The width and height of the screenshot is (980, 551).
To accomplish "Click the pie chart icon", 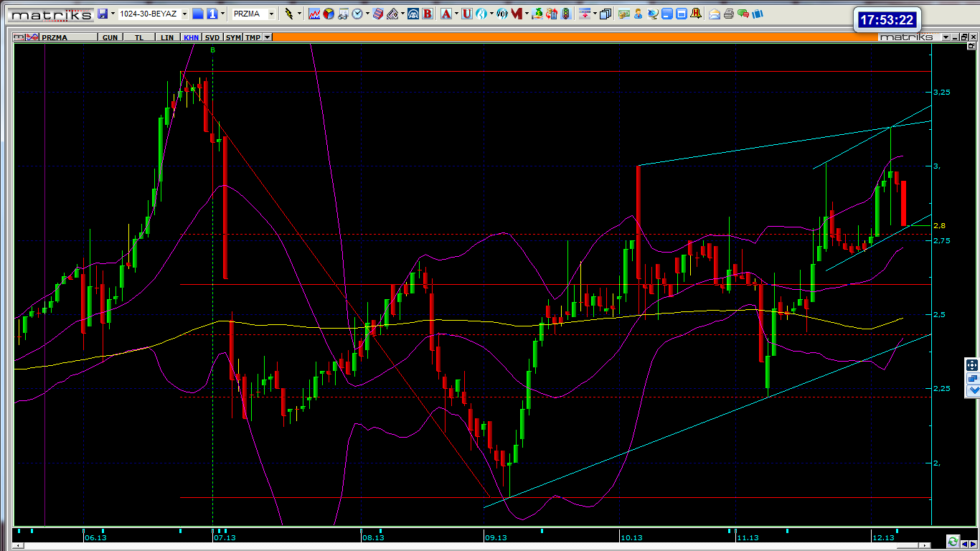I will (x=329, y=14).
